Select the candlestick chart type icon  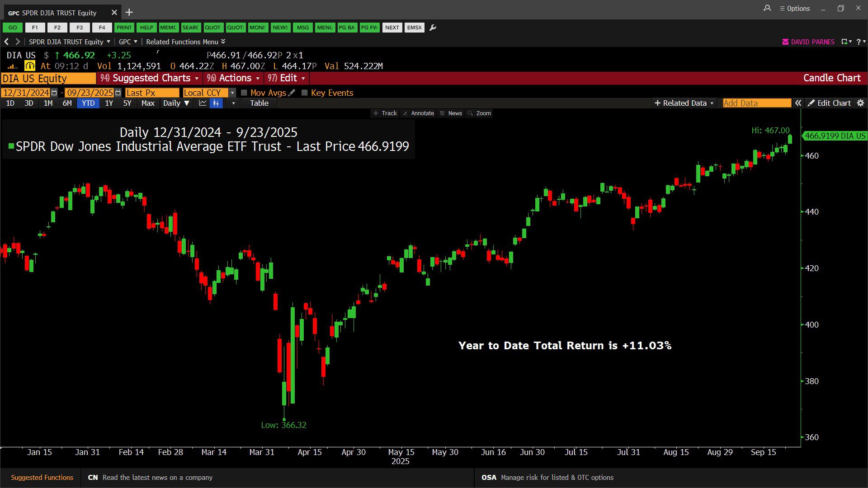(x=216, y=103)
